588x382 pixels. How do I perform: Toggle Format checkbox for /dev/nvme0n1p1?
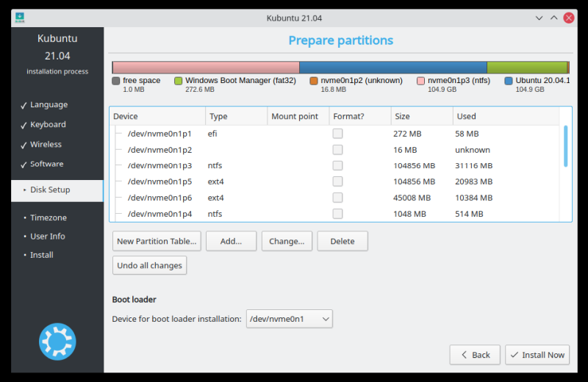[337, 134]
